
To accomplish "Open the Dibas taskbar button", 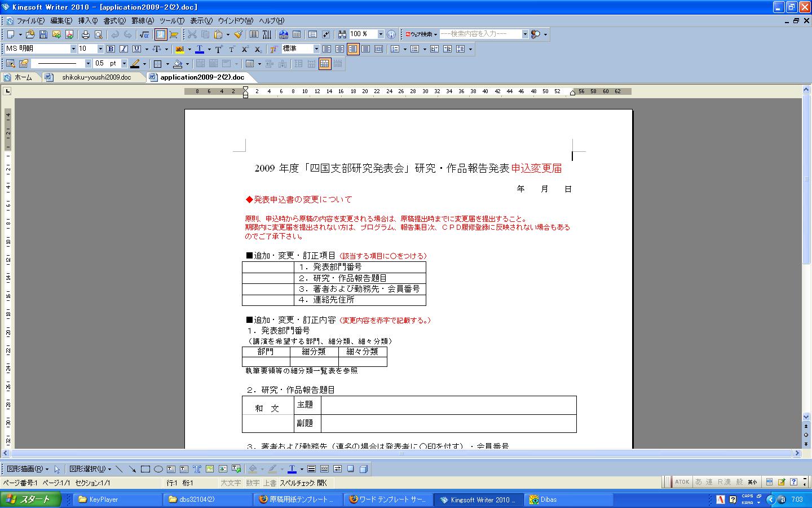I will tap(570, 500).
